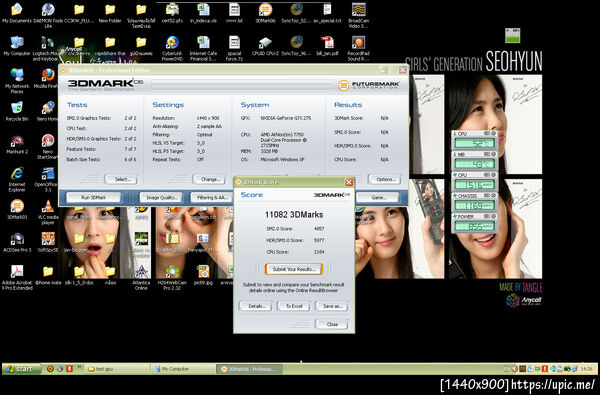Open the CPUID CPU-Z shortcut
600x395 pixels.
point(265,46)
